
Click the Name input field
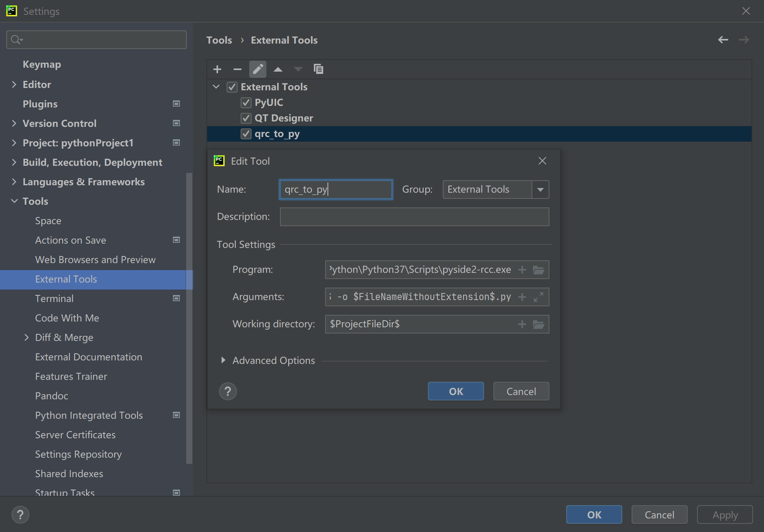point(336,189)
